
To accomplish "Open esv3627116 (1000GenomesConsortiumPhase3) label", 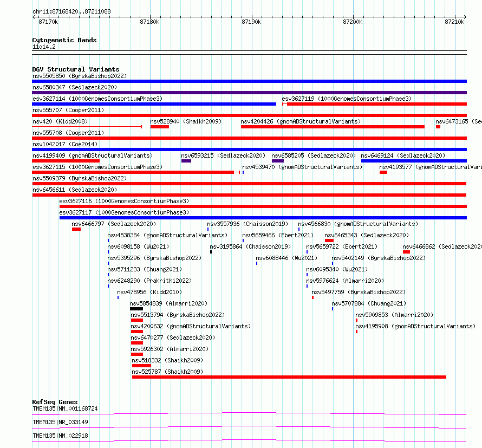I will click(x=124, y=201).
